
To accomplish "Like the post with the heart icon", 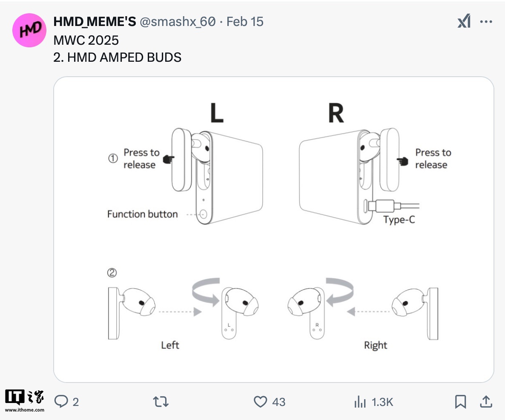I will click(x=260, y=401).
